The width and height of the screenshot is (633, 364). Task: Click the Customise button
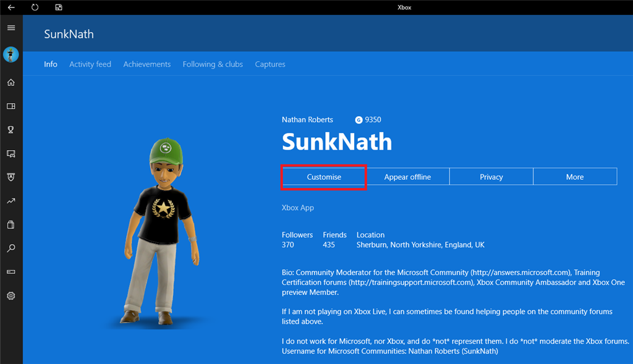[324, 177]
